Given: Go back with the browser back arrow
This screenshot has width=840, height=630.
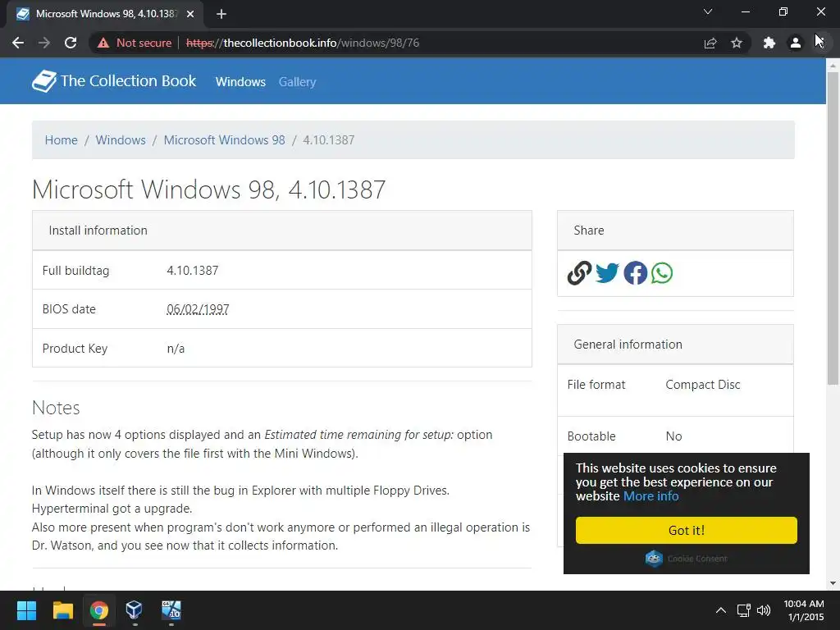Looking at the screenshot, I should [18, 43].
